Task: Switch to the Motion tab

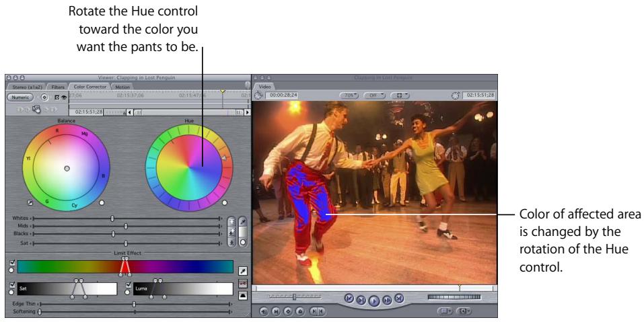Action: click(x=122, y=87)
